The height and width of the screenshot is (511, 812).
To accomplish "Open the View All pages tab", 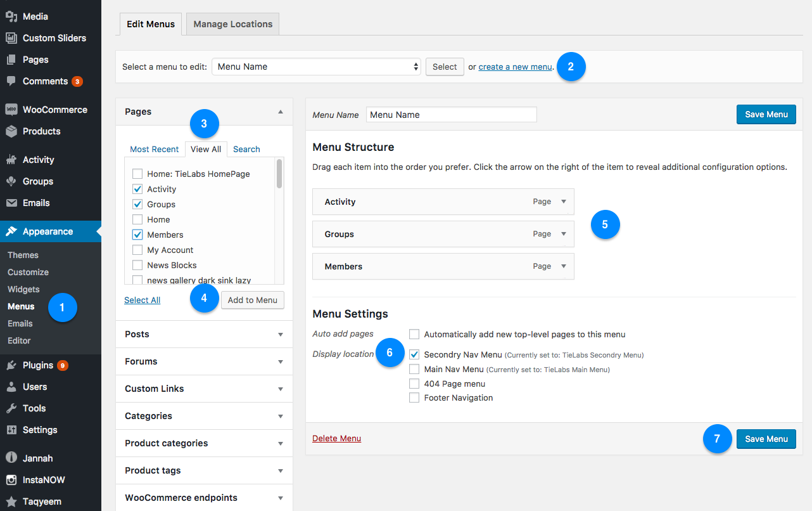I will [206, 149].
